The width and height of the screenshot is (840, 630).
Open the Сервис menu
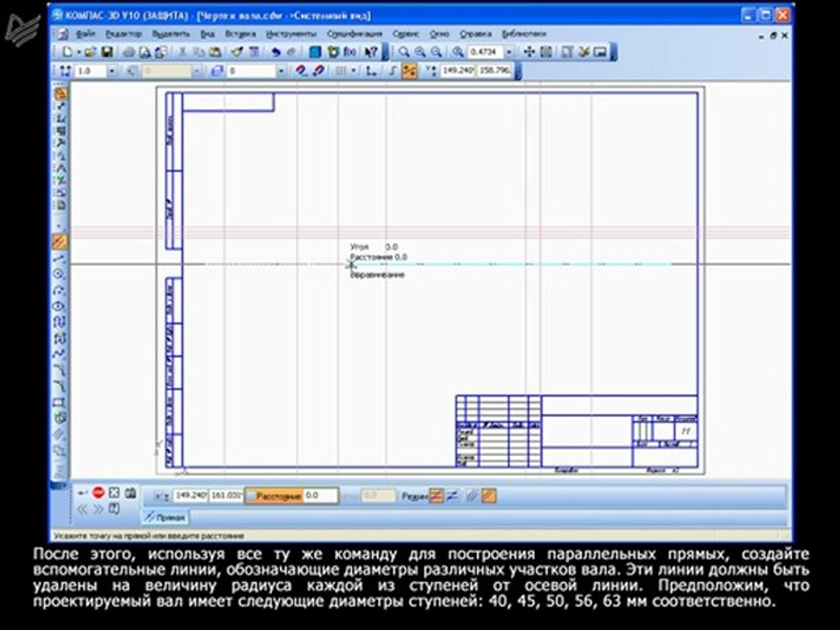tap(405, 34)
